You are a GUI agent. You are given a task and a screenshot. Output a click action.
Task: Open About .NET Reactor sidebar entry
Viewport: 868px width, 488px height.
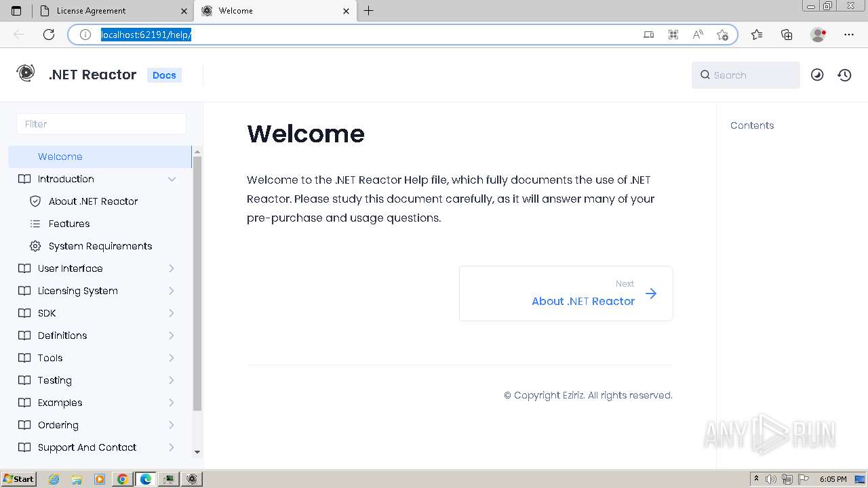tap(94, 201)
